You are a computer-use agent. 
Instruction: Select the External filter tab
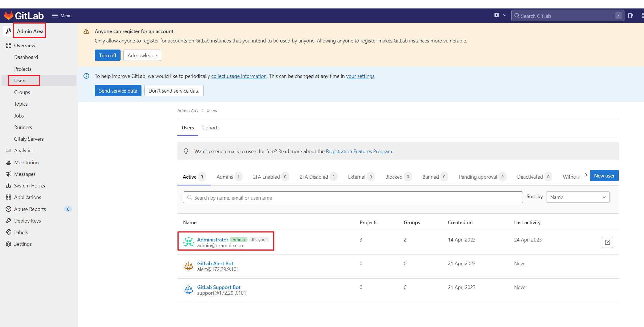(x=361, y=177)
